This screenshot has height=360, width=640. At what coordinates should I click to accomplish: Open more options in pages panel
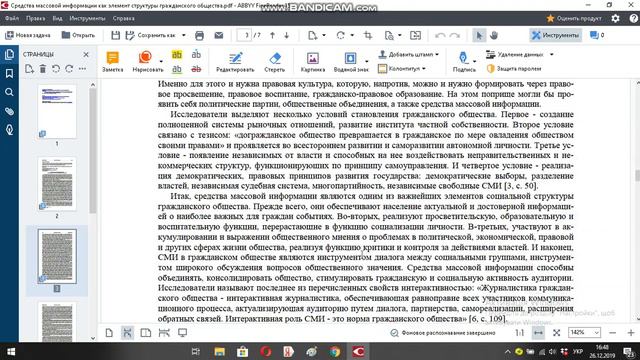point(82,69)
